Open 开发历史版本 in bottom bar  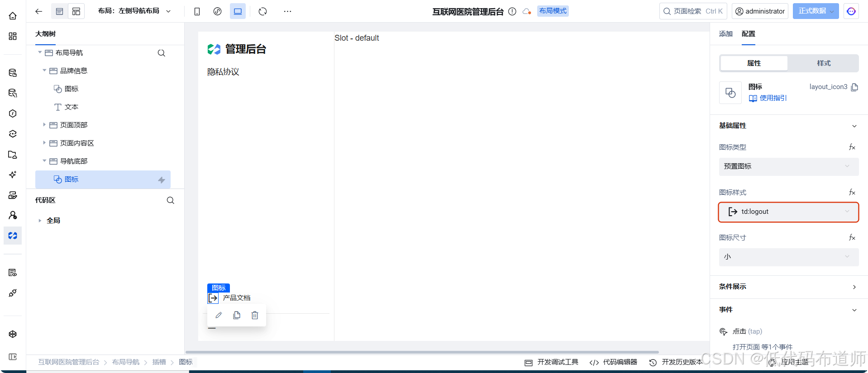pyautogui.click(x=676, y=362)
